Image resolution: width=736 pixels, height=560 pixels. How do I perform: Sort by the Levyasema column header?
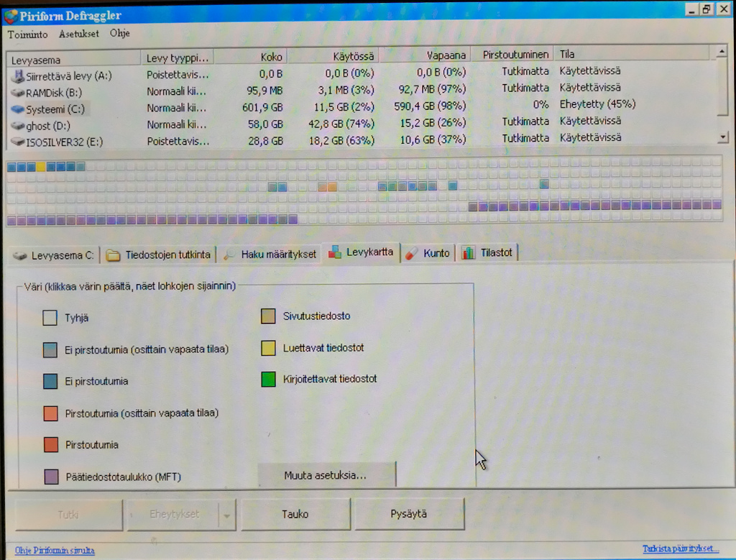click(73, 60)
